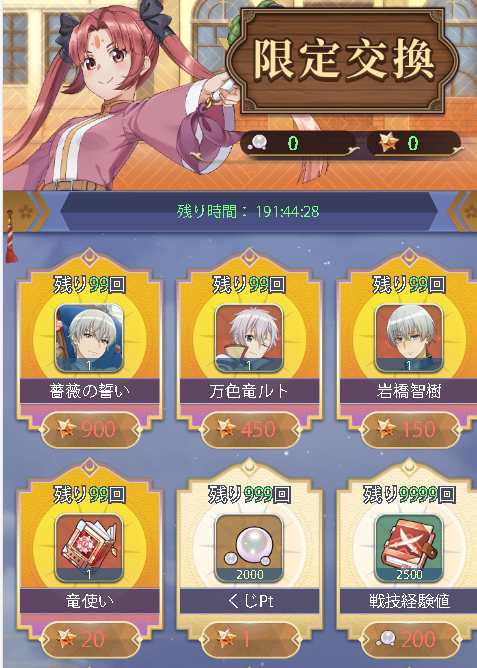Tap the star currency icon in header

pos(388,142)
